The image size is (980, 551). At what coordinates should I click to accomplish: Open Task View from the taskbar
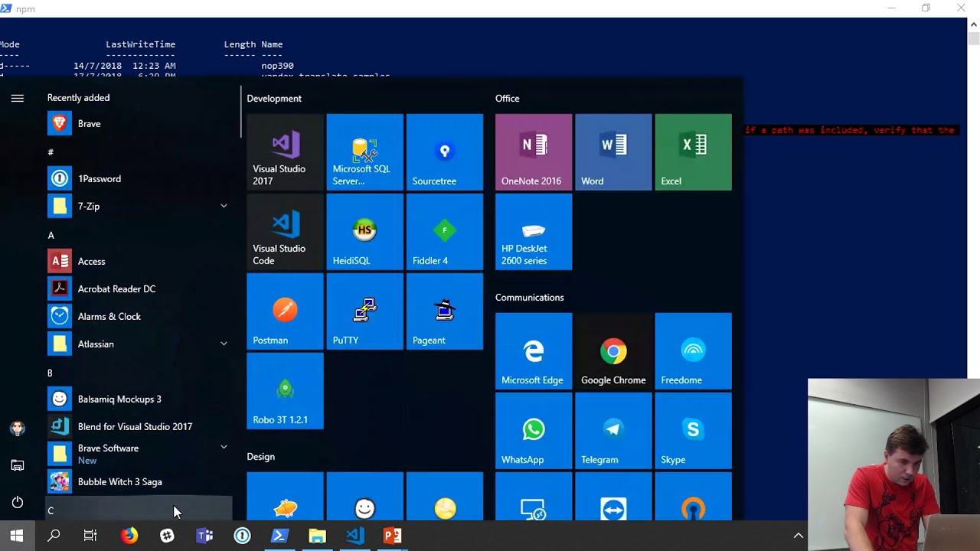click(x=90, y=536)
